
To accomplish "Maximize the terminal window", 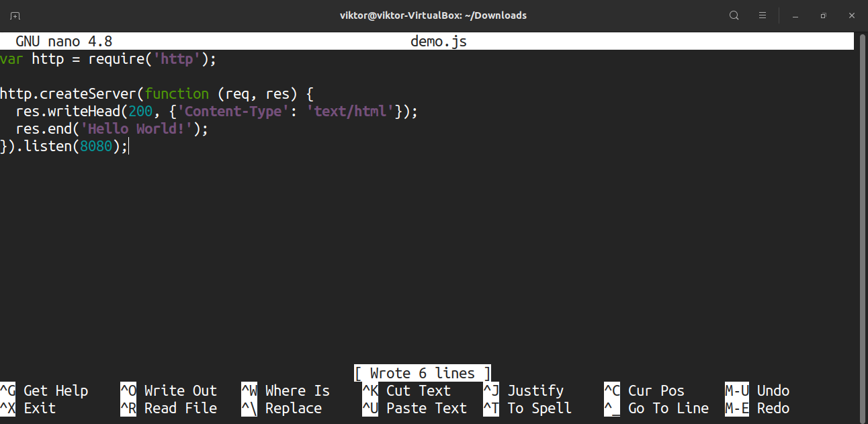I will pyautogui.click(x=823, y=15).
